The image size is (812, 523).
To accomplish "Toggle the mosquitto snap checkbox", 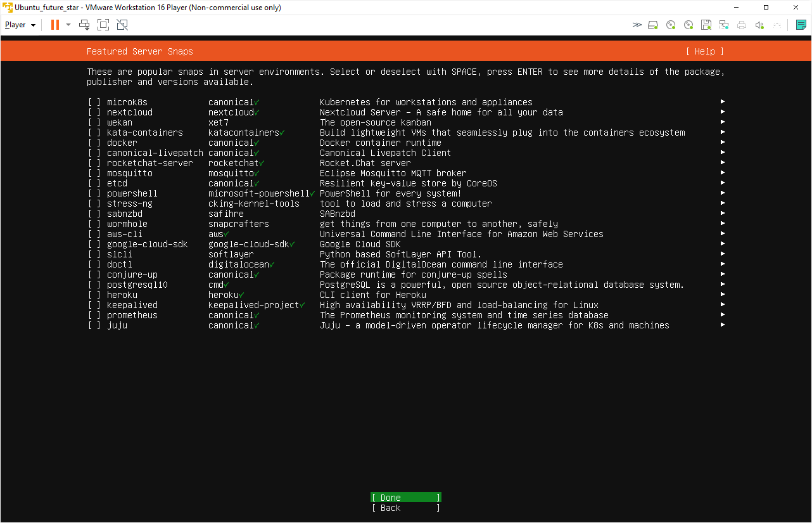I will [x=94, y=173].
